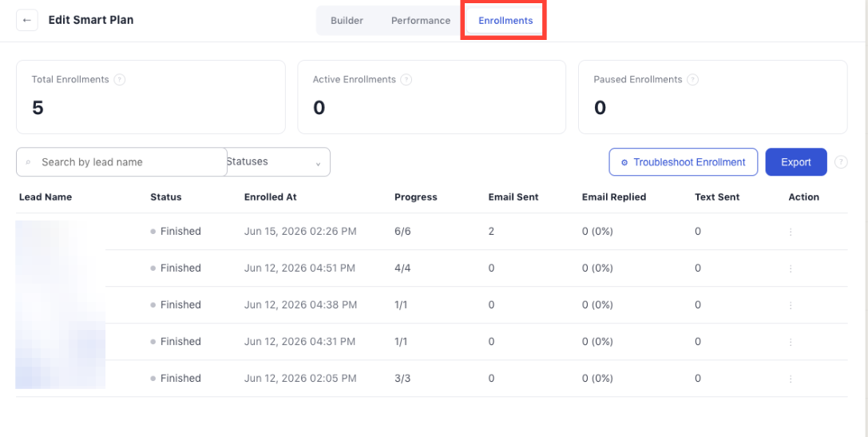
Task: Open action menu for Jun 12 02:05 PM enrollment
Action: [791, 379]
